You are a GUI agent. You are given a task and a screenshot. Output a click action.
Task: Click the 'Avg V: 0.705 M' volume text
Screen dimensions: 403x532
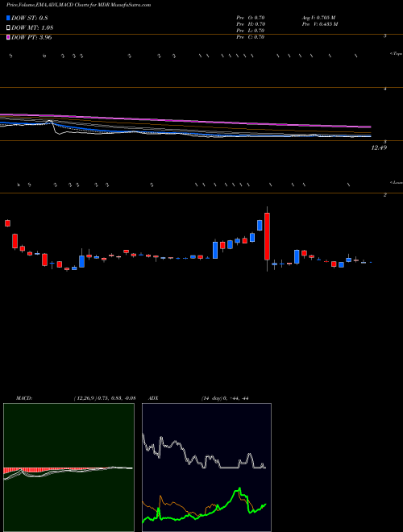(318, 18)
